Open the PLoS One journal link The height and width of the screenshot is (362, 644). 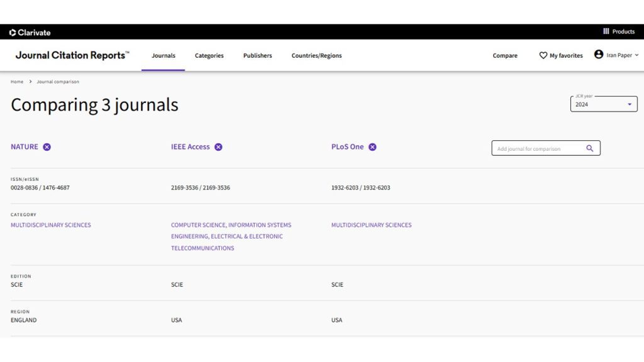coord(347,147)
